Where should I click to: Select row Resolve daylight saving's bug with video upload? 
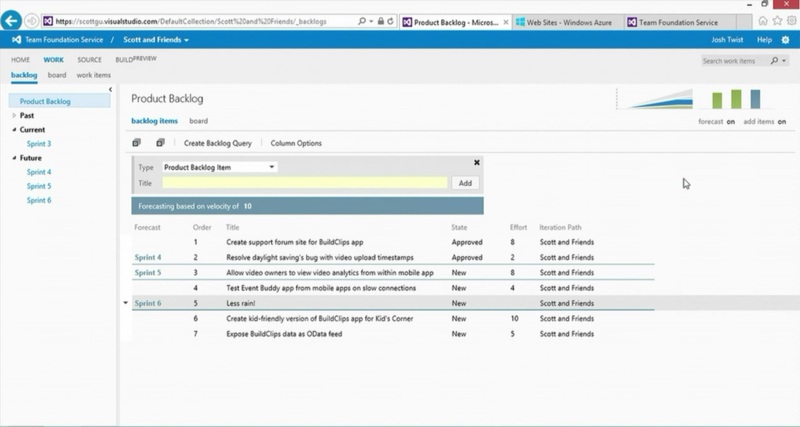pos(393,258)
